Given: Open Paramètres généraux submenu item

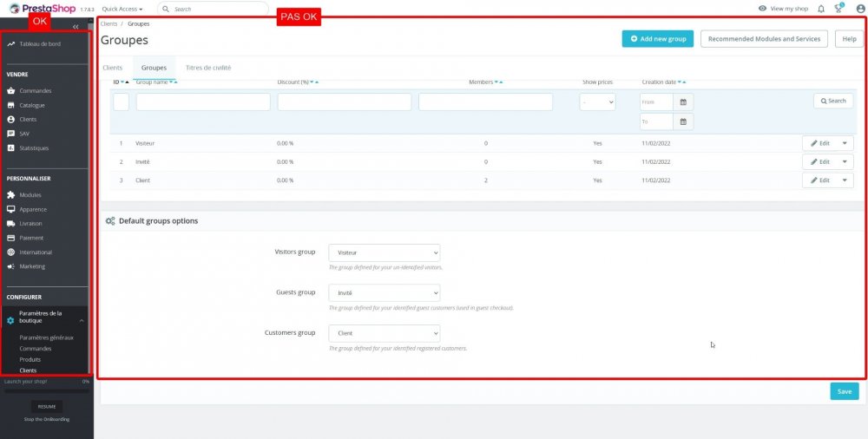Looking at the screenshot, I should tap(47, 337).
